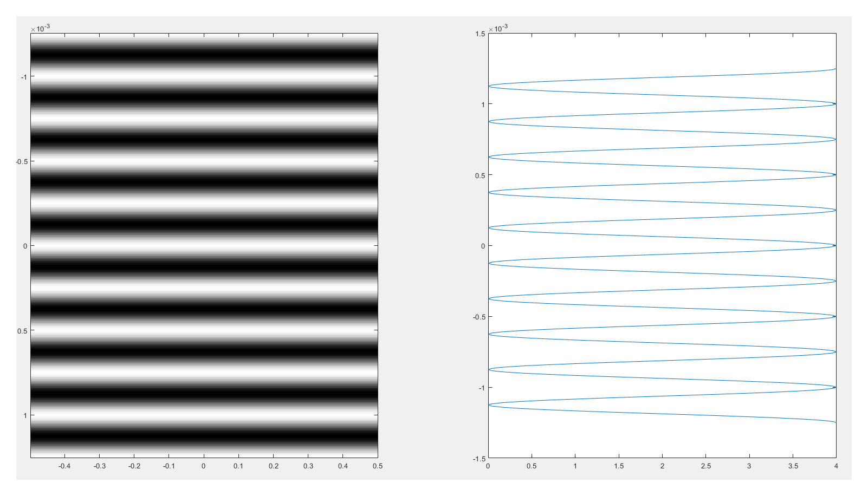
Task: Click the 1.5 y-axis tick label of curve plot
Action: pos(480,34)
